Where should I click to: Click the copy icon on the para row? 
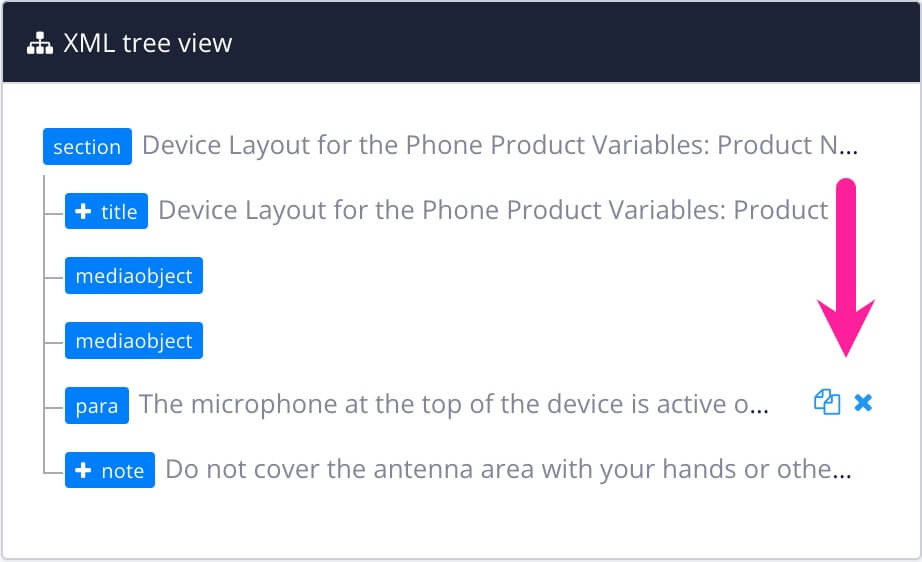point(826,403)
